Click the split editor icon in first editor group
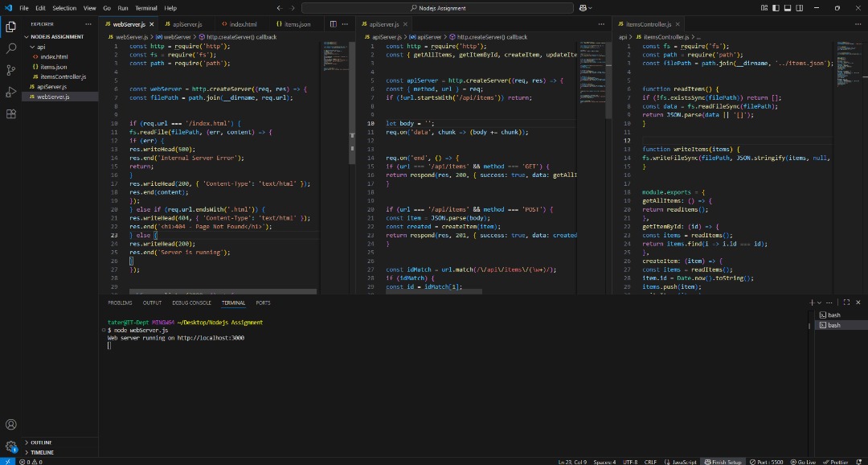The image size is (868, 465). (333, 24)
